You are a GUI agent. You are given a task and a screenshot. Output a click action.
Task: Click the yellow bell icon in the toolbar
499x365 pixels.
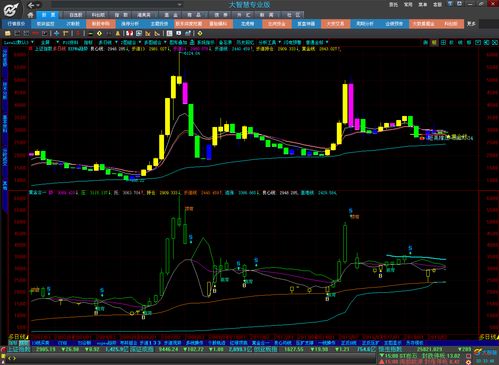117,33
